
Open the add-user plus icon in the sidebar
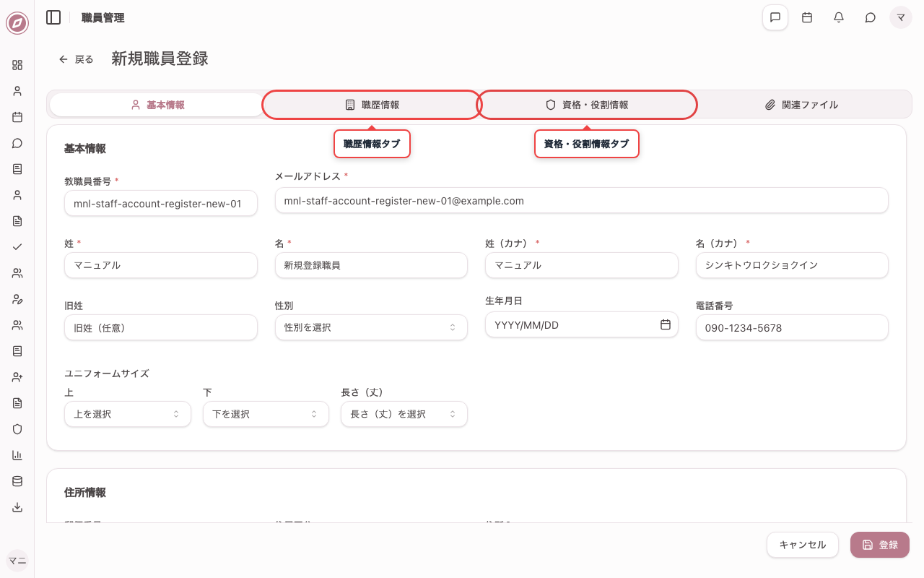17,377
